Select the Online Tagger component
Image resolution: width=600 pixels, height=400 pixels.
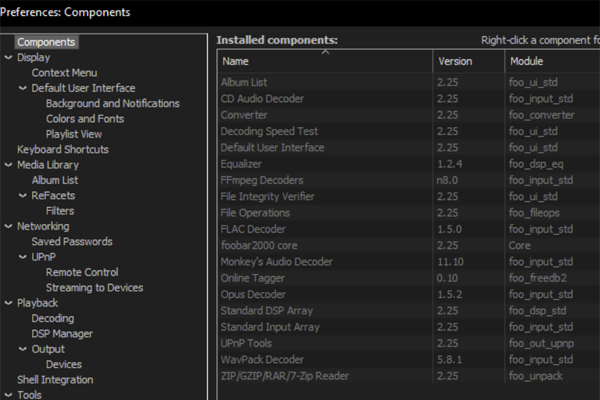click(409, 278)
